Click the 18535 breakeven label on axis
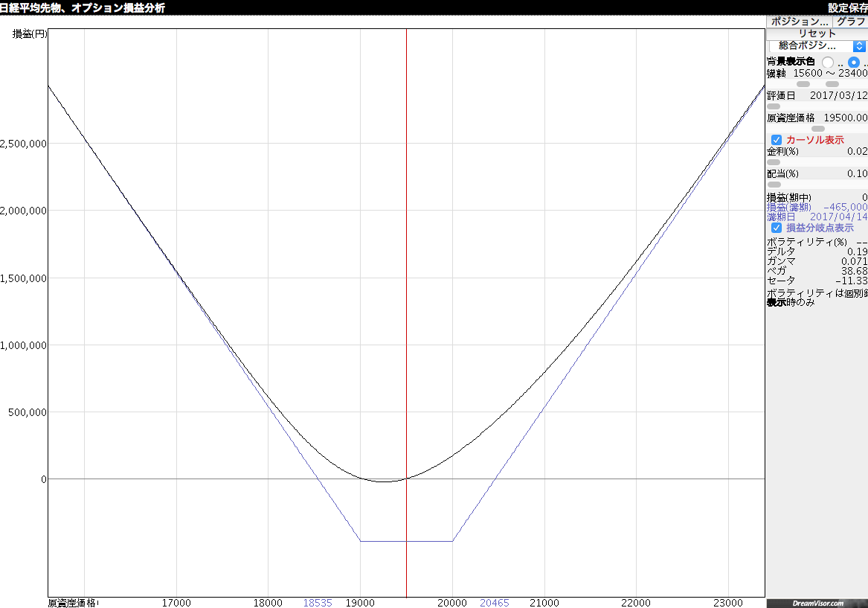868x608 pixels. click(318, 603)
